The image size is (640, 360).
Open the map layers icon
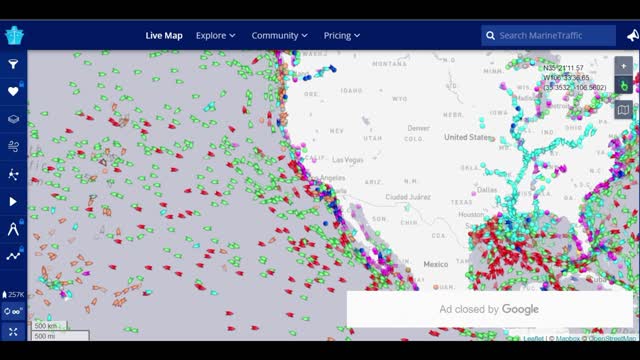click(x=13, y=119)
